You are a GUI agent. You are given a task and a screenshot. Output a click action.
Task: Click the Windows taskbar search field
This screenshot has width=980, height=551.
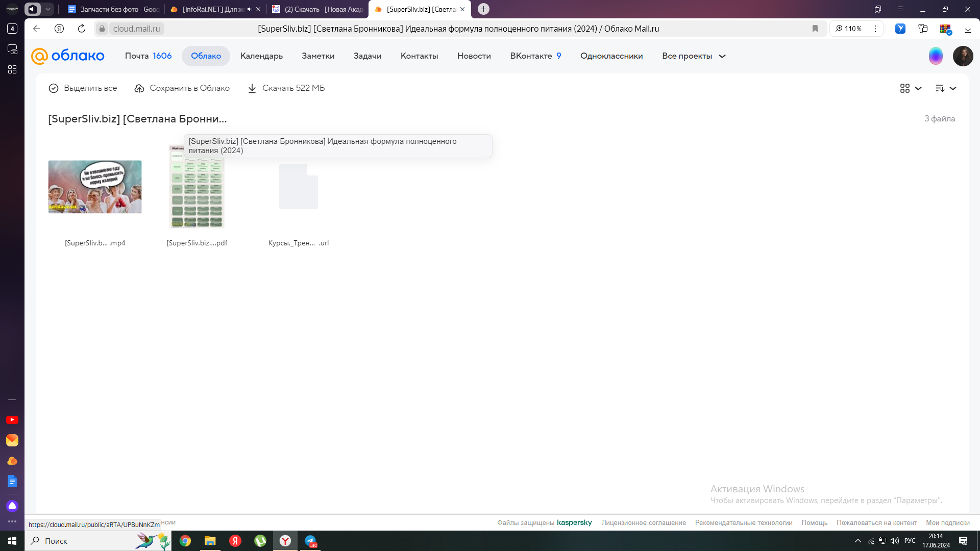pyautogui.click(x=98, y=541)
